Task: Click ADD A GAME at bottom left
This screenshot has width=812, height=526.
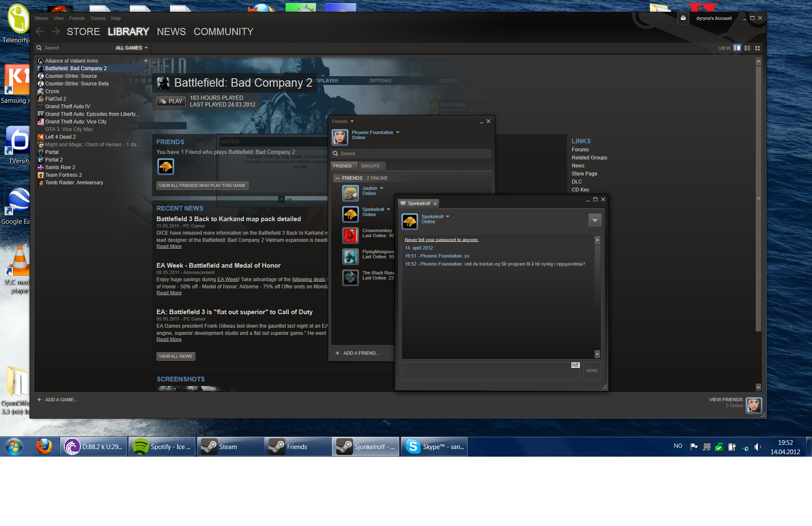Action: tap(57, 400)
